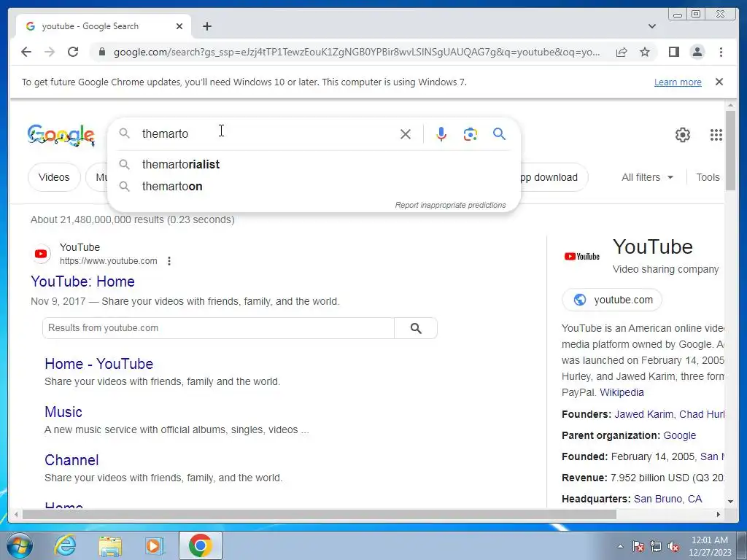Visit youtube.com from the knowledge panel
Image resolution: width=747 pixels, height=560 pixels.
612,300
